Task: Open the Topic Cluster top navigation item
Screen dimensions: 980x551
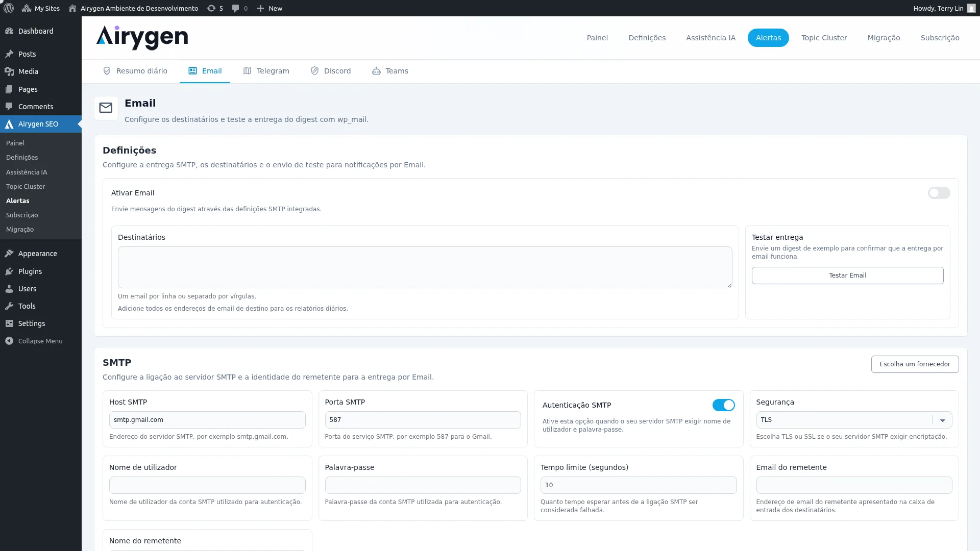Action: point(824,38)
